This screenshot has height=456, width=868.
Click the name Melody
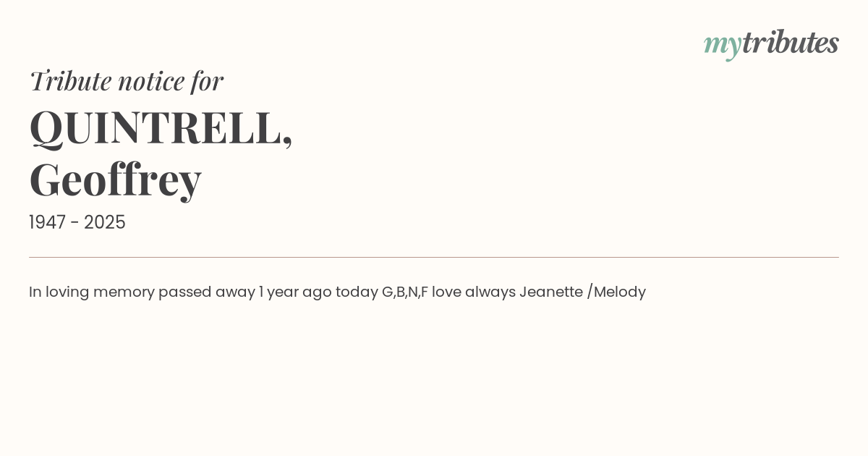coord(620,292)
